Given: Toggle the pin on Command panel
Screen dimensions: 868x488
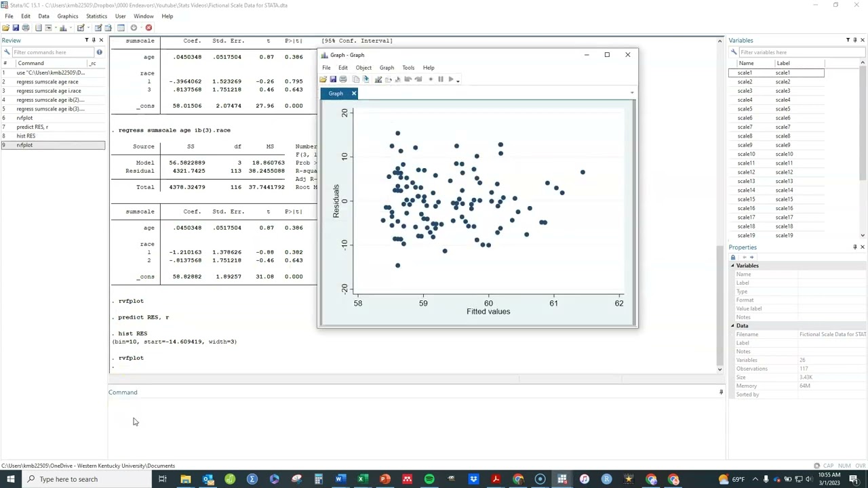Looking at the screenshot, I should (721, 392).
